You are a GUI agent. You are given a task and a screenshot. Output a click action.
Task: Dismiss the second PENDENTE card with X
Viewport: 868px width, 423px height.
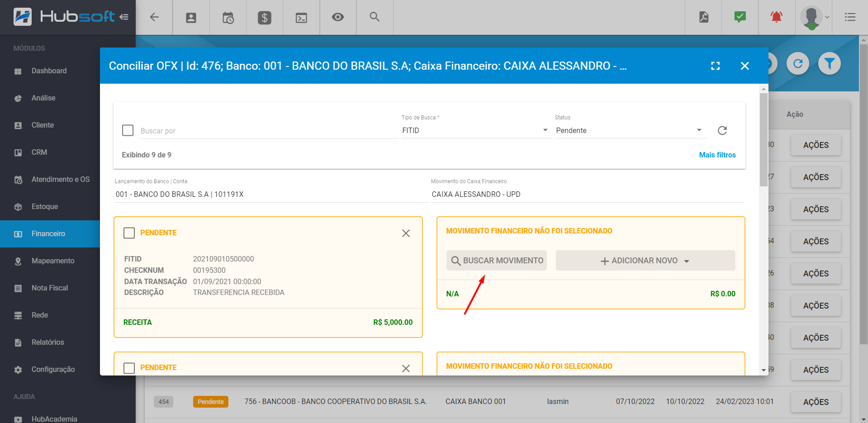pyautogui.click(x=406, y=368)
